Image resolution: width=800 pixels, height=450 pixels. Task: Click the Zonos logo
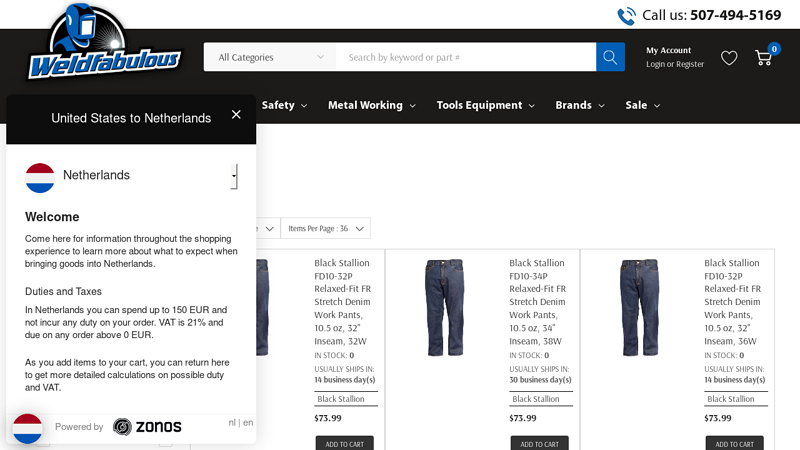tap(147, 427)
